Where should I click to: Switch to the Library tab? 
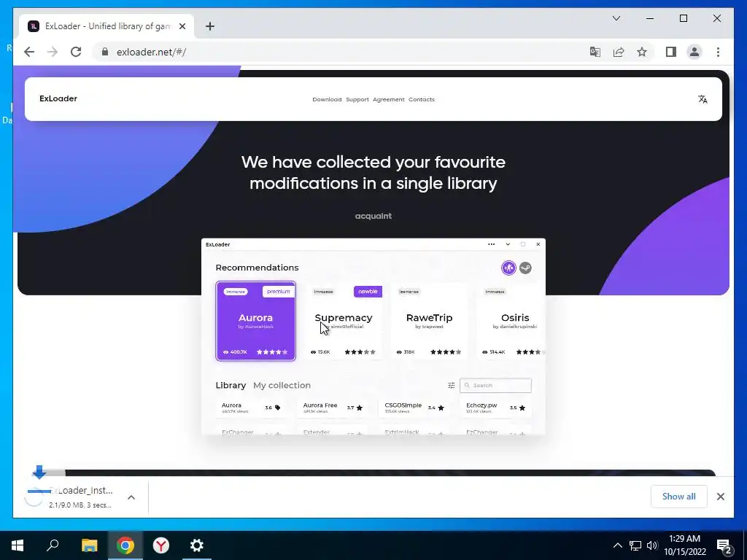point(231,385)
